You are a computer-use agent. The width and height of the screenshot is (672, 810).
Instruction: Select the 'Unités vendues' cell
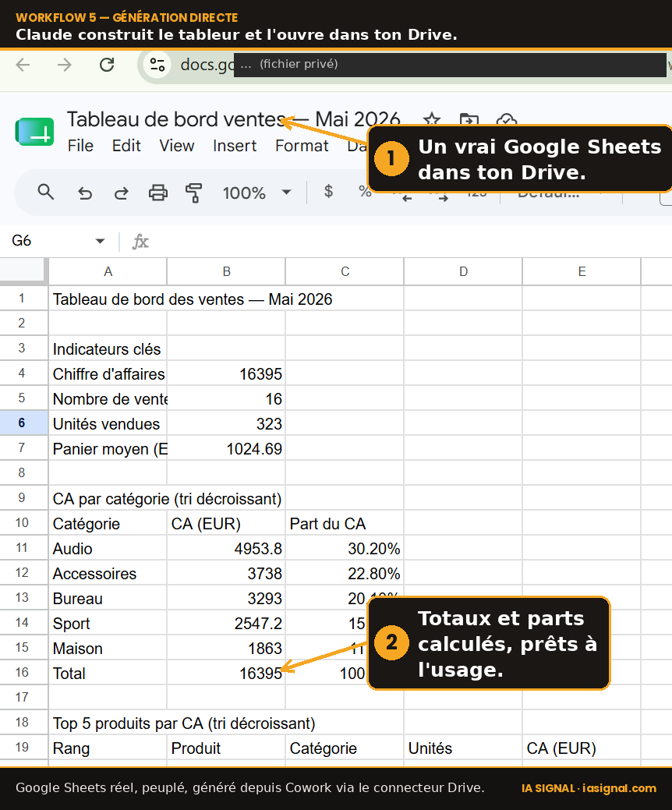coord(108,424)
